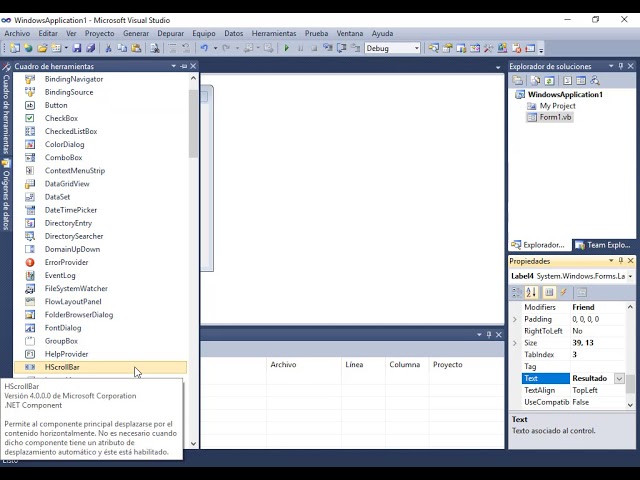Click the Properties icon in Solution Explorer toolbar
Image resolution: width=640 pixels, height=480 pixels.
click(x=518, y=80)
